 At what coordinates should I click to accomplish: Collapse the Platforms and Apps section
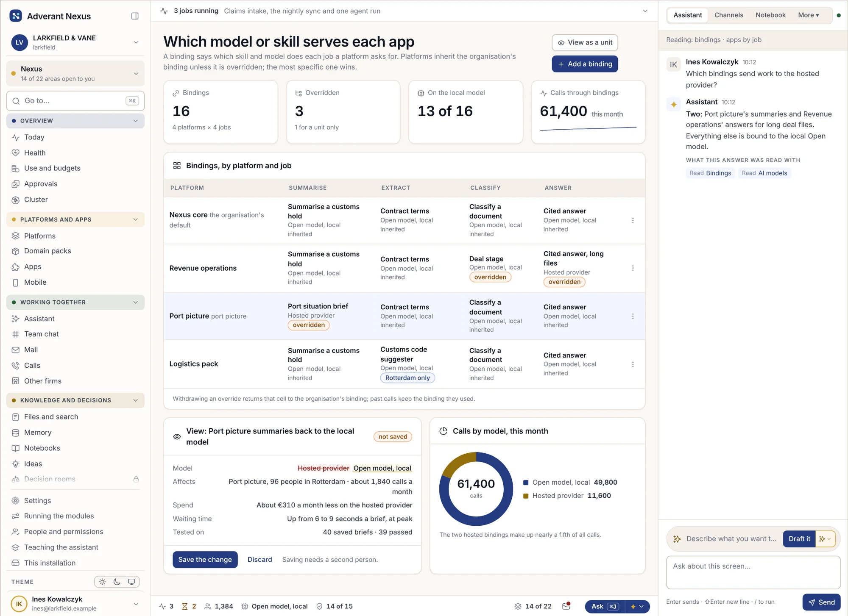75,219
